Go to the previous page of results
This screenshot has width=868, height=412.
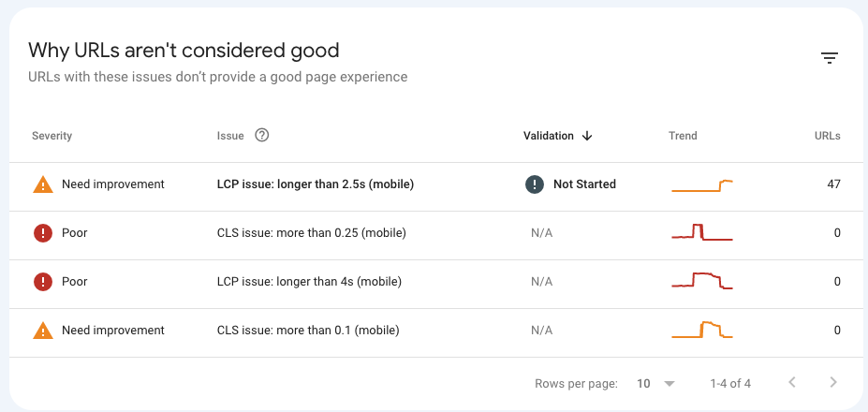point(792,382)
